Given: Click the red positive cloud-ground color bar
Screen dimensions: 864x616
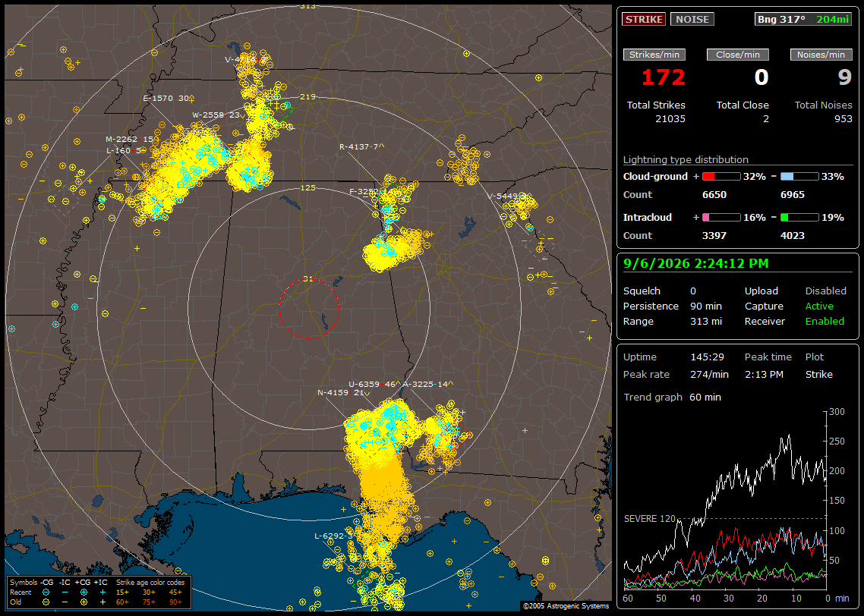Looking at the screenshot, I should tap(721, 177).
